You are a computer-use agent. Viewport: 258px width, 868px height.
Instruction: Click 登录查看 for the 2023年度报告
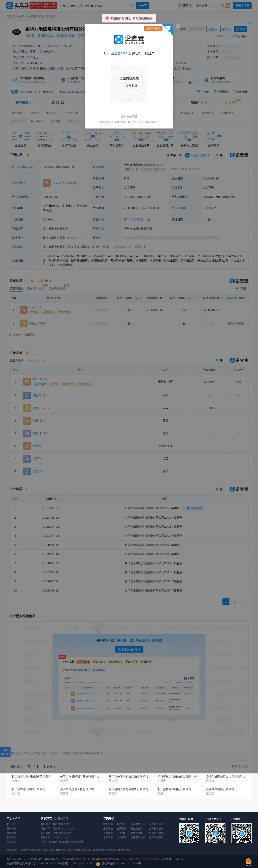point(194,508)
